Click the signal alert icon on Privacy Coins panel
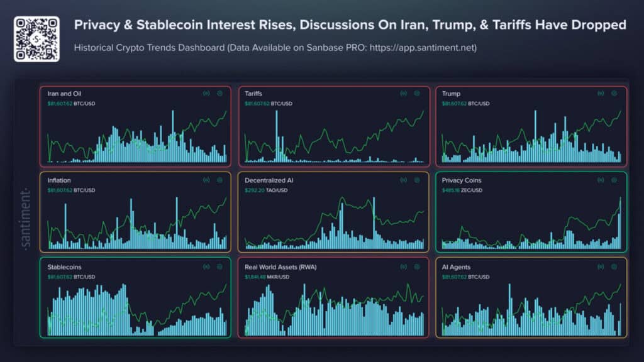Screen dimensions: 644x362 (601, 180)
